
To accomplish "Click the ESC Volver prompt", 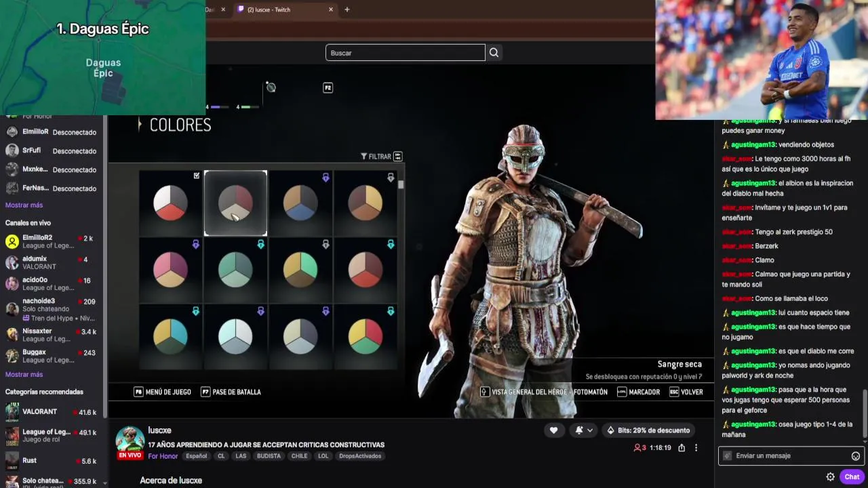I will [686, 392].
